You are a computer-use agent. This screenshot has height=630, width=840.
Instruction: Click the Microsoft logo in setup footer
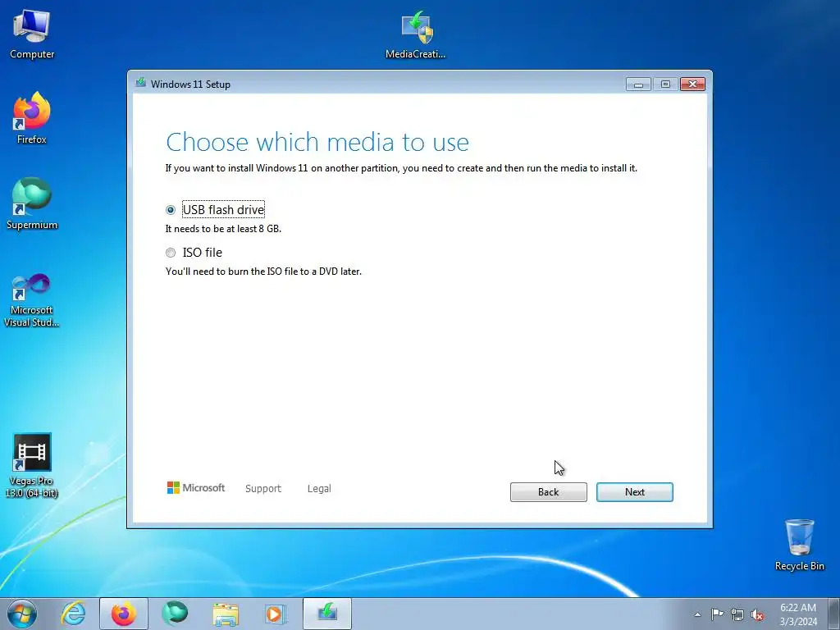click(x=195, y=487)
